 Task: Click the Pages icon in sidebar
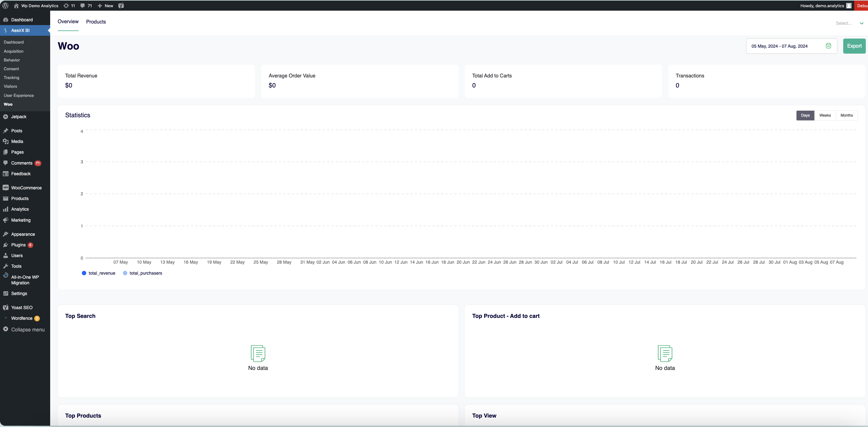(6, 152)
